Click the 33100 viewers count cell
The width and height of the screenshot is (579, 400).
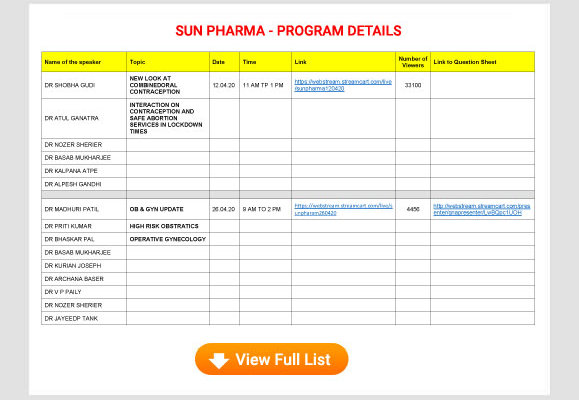click(x=412, y=85)
